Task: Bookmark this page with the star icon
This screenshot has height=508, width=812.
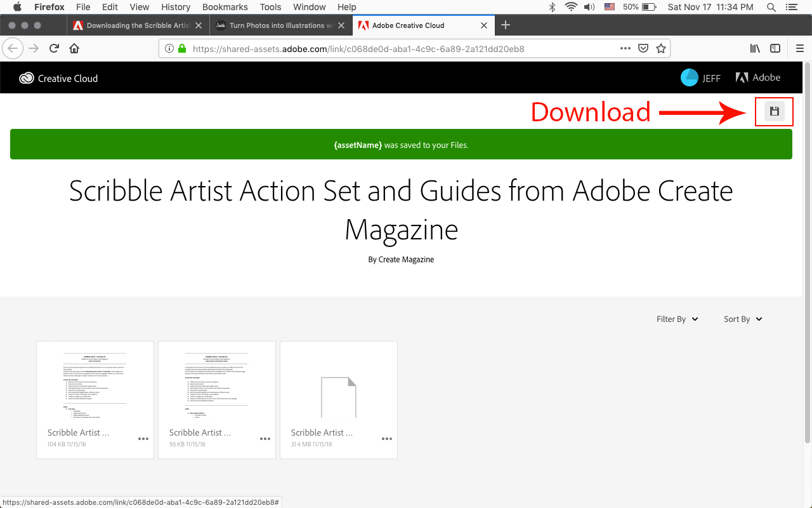Action: point(660,48)
